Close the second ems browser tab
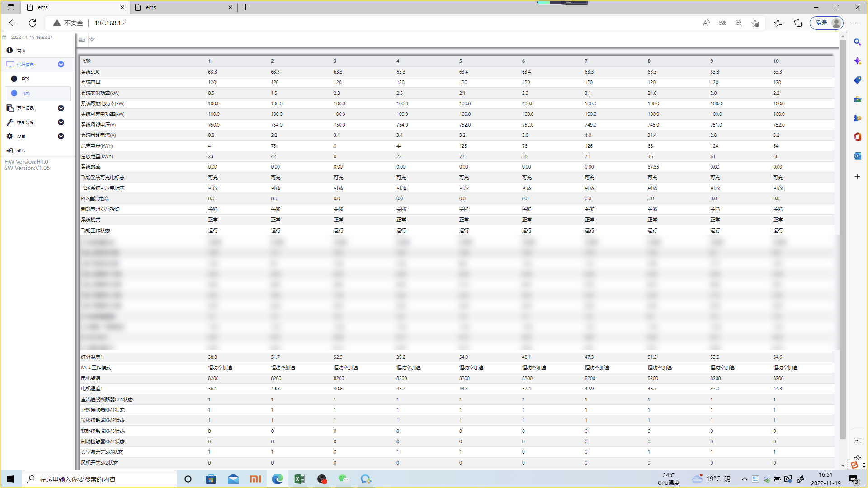The height and width of the screenshot is (488, 868). (x=230, y=7)
